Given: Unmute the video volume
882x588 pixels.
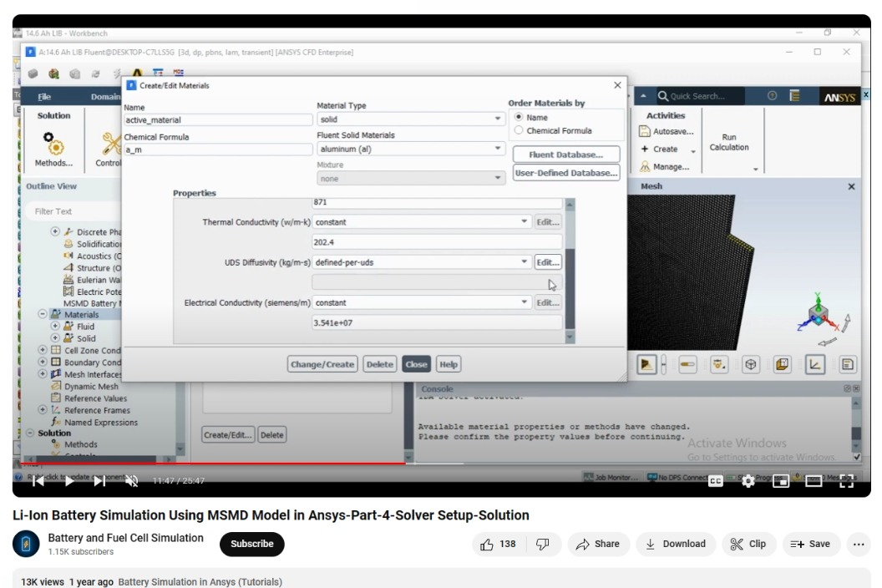Looking at the screenshot, I should tap(132, 480).
